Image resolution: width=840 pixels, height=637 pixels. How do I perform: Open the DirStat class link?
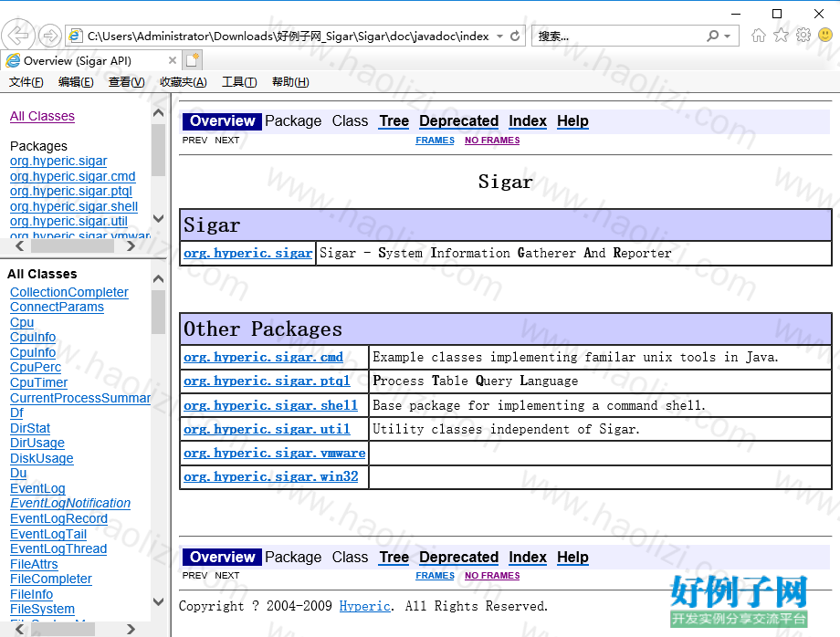click(x=30, y=428)
